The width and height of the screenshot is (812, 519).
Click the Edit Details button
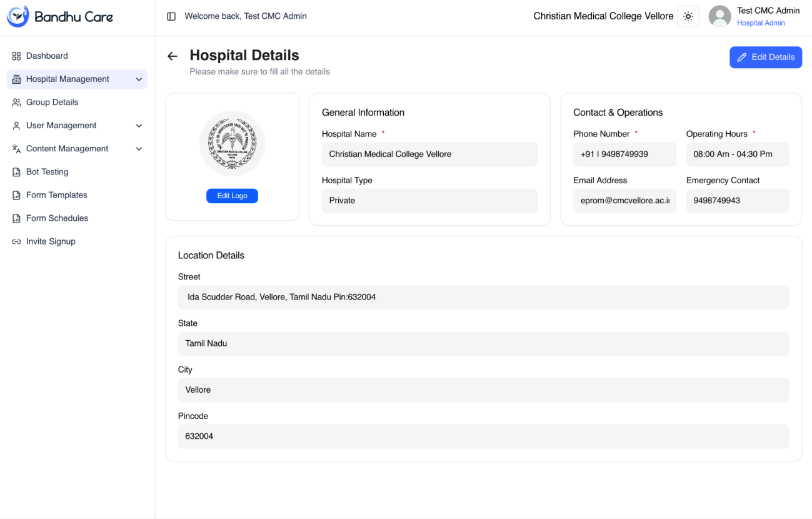pos(766,57)
